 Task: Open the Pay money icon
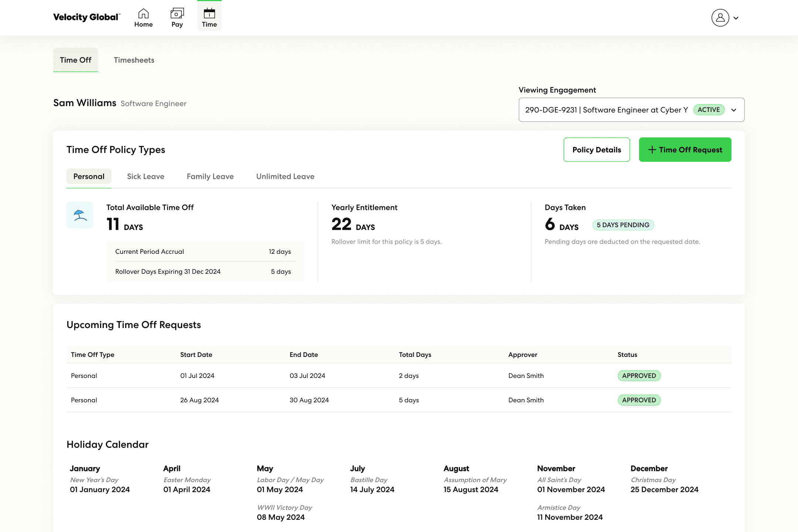[x=177, y=14]
